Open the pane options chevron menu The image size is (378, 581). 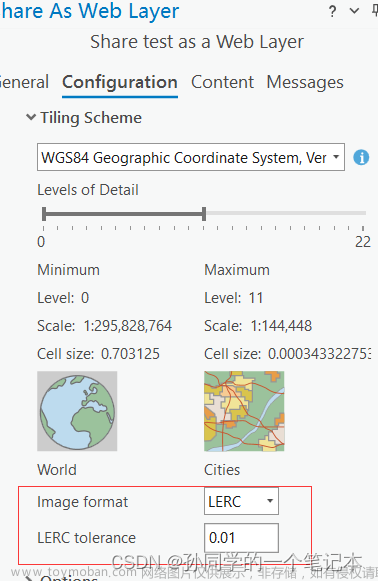(354, 11)
